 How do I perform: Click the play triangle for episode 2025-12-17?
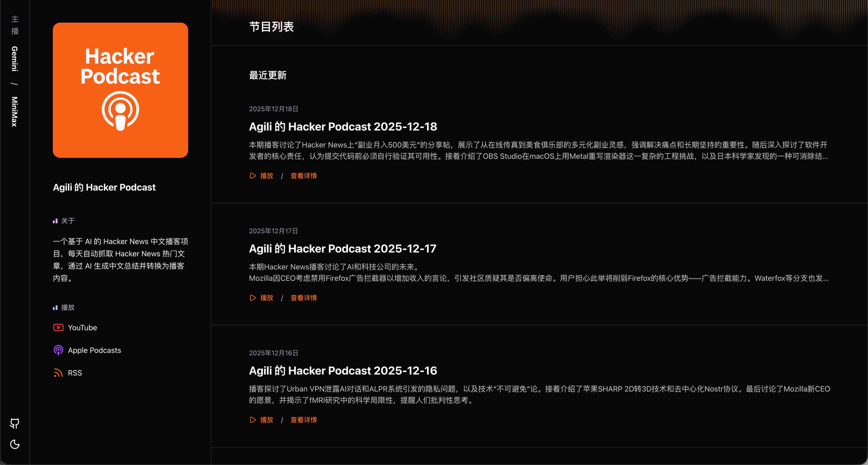tap(253, 298)
